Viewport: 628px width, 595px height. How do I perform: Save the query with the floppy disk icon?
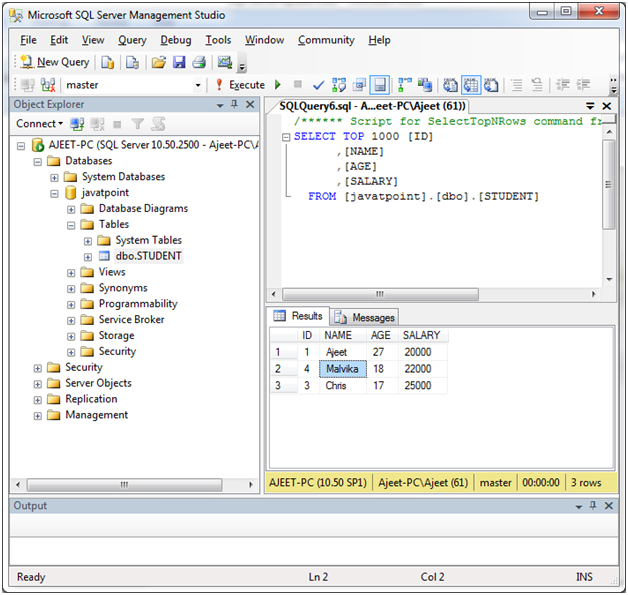point(179,62)
